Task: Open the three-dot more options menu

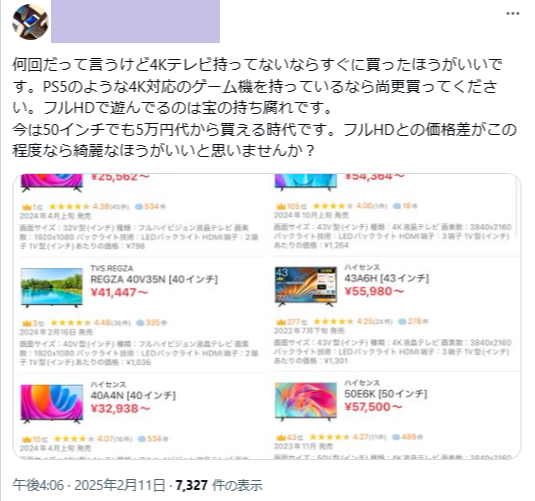Action: (512, 14)
